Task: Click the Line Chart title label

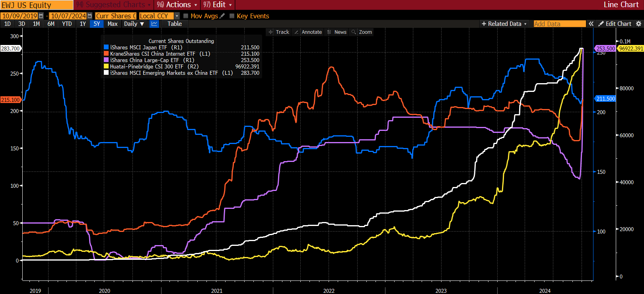Action: (x=621, y=5)
